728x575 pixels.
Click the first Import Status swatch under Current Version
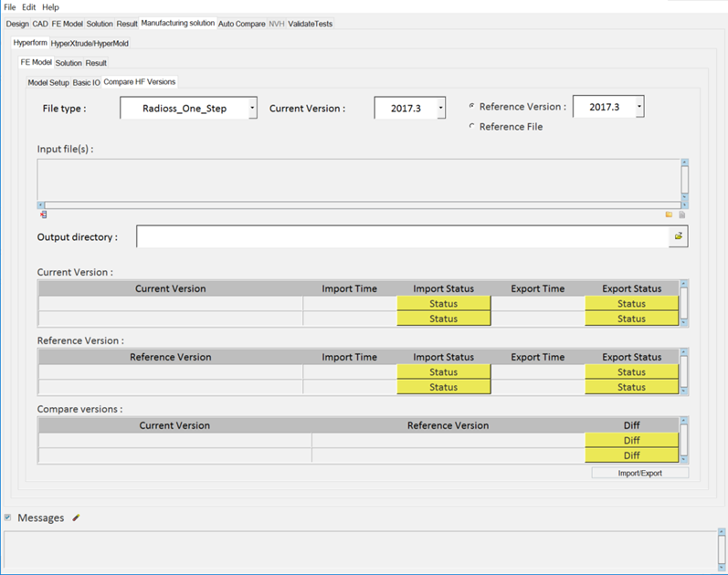(x=443, y=303)
